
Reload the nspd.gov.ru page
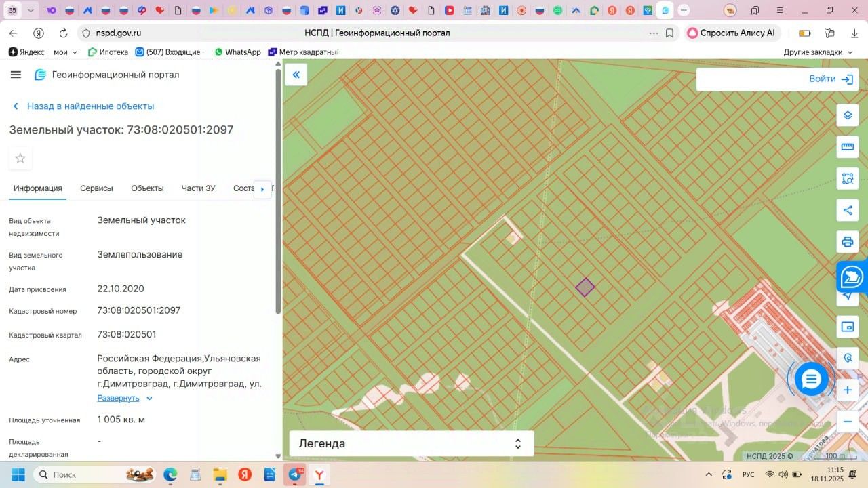coord(63,33)
